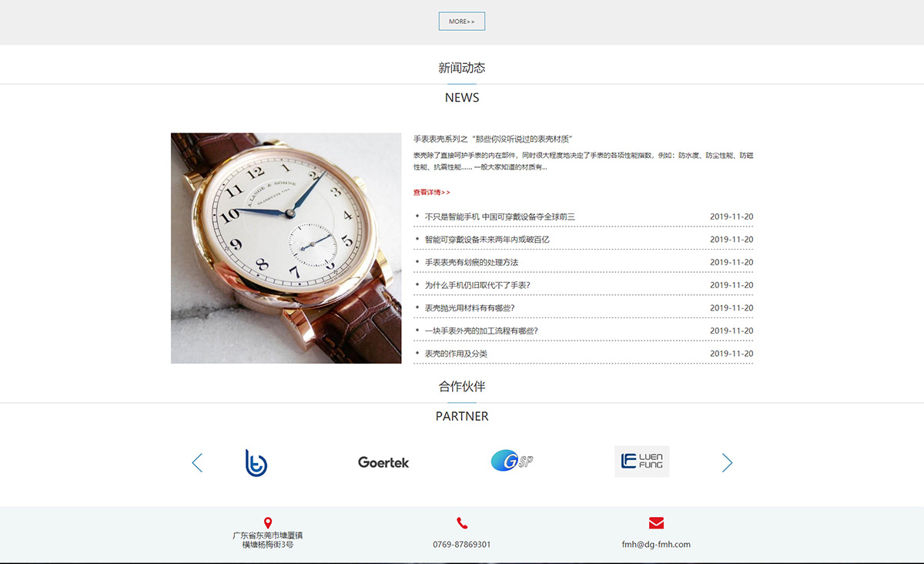The image size is (924, 564).
Task: Select the Luen Fung partner logo
Action: coord(641,461)
